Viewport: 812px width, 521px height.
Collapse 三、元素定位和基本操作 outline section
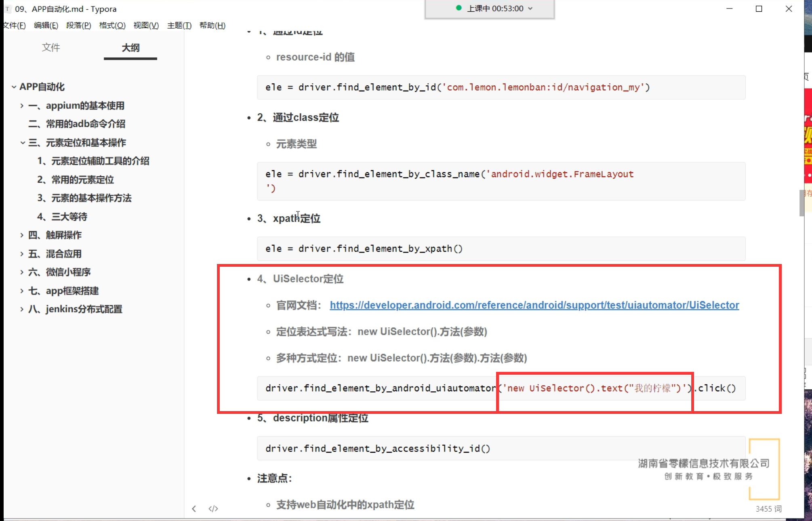[x=22, y=143]
